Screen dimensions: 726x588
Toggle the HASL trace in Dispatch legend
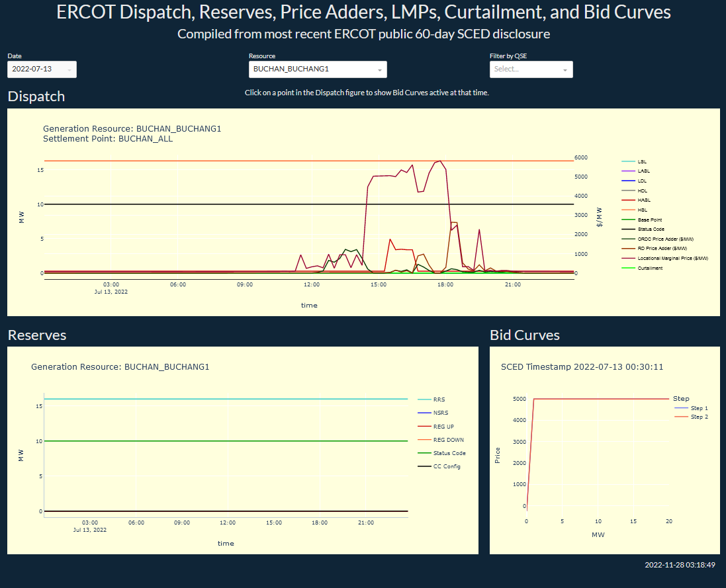(644, 200)
